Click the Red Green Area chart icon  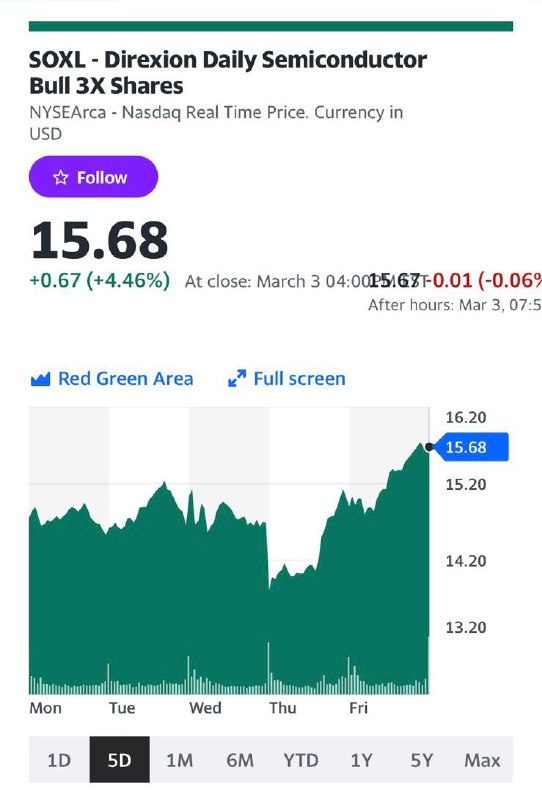(40, 379)
